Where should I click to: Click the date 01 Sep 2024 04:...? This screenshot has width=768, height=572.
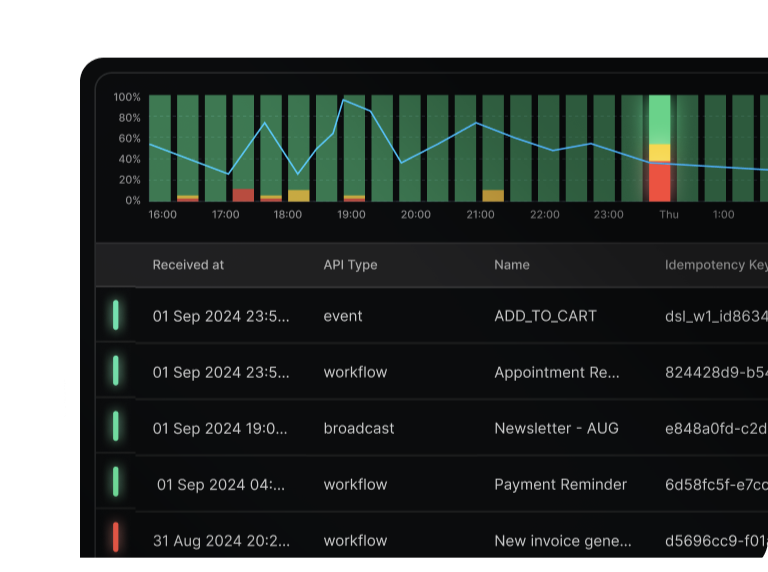(x=221, y=485)
